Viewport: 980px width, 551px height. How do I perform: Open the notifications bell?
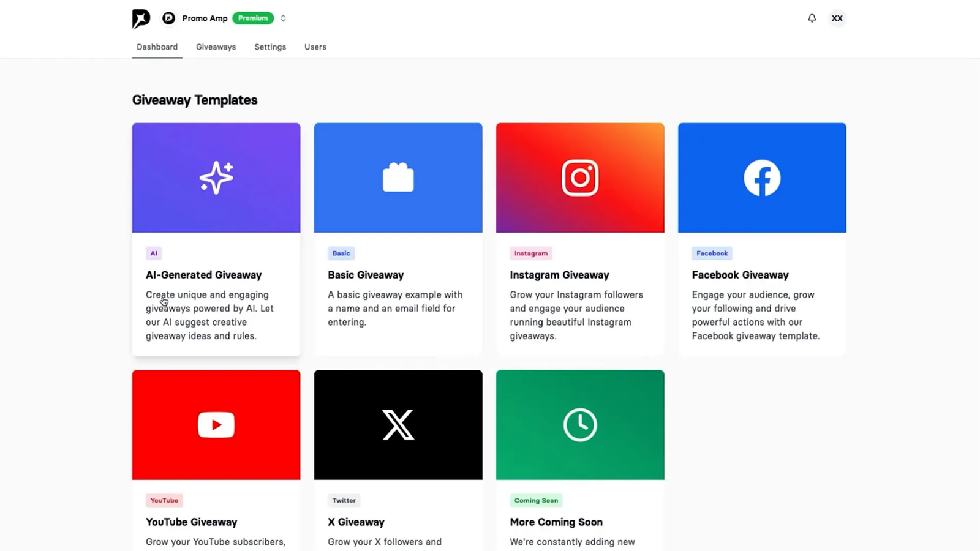pos(812,18)
